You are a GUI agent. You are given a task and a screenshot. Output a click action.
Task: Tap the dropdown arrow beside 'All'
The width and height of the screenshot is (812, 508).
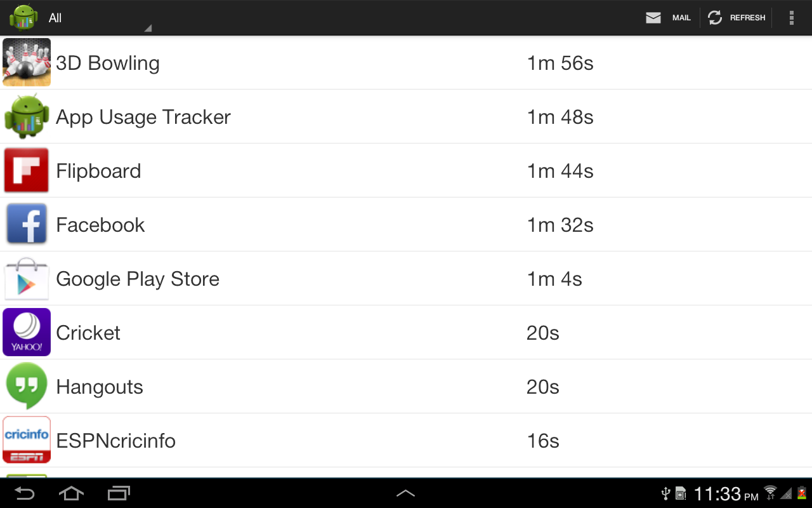pyautogui.click(x=148, y=27)
